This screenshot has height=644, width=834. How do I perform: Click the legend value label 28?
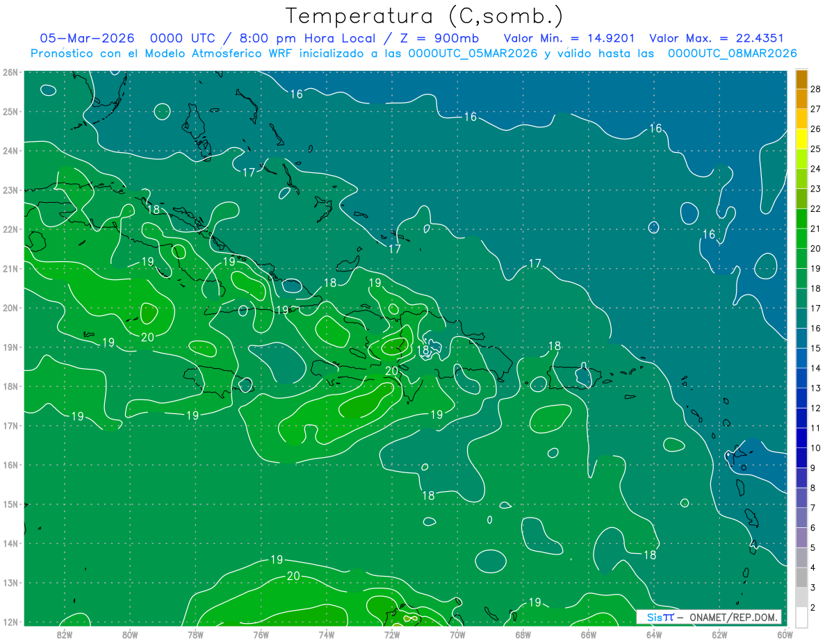815,89
